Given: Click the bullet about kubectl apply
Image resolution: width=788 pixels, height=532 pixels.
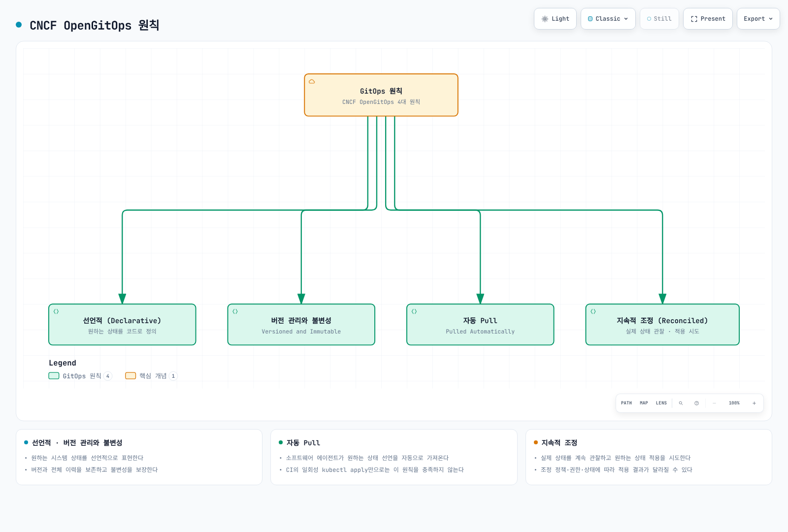Looking at the screenshot, I should [375, 470].
